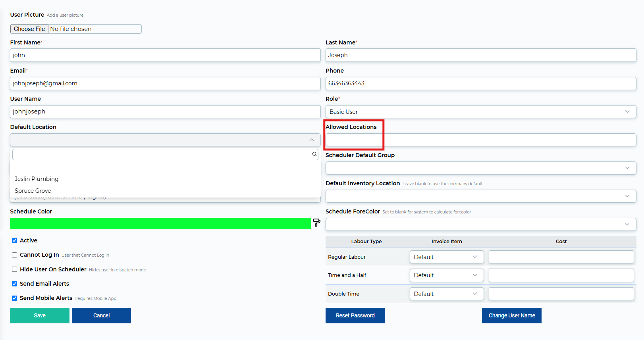644x340 pixels.
Task: Click the Reset Password button
Action: point(355,315)
